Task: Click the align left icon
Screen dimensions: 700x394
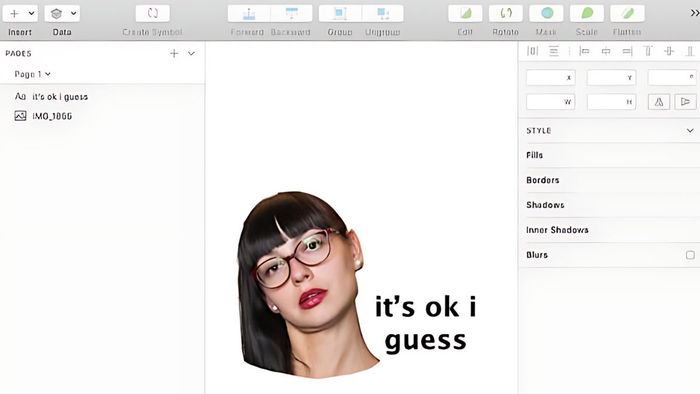Action: [584, 51]
